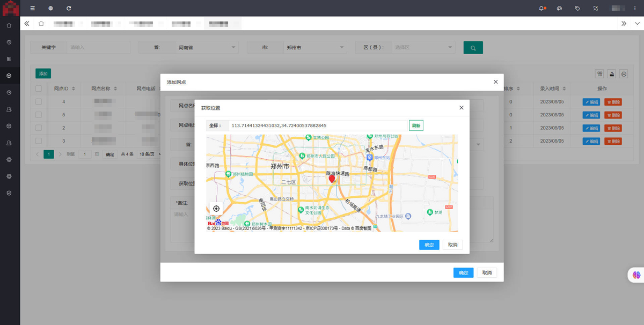Click the red location marker on map
This screenshot has width=644, height=325.
pos(332,179)
